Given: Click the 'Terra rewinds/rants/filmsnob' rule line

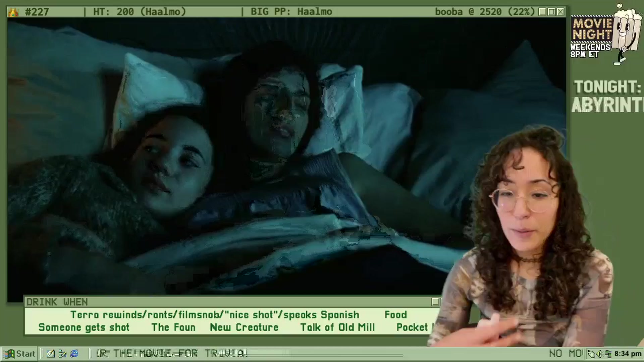Looking at the screenshot, I should (215, 315).
